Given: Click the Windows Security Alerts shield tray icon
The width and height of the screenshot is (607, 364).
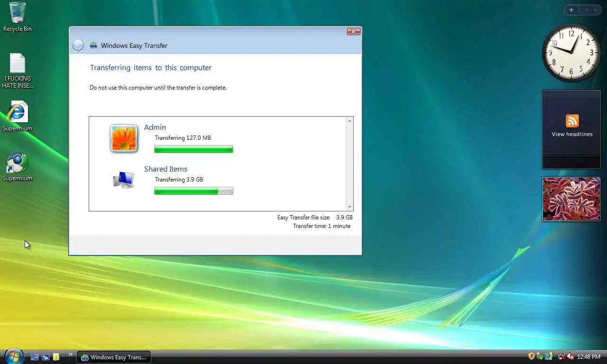Looking at the screenshot, I should point(532,356).
